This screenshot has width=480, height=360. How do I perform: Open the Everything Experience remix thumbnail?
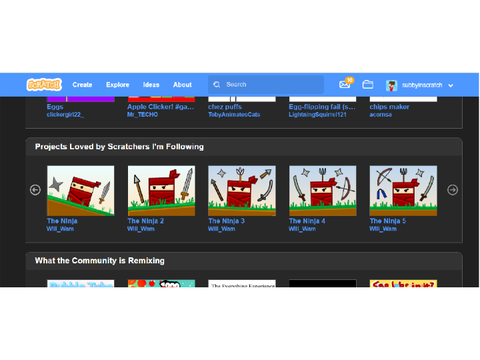point(242,283)
